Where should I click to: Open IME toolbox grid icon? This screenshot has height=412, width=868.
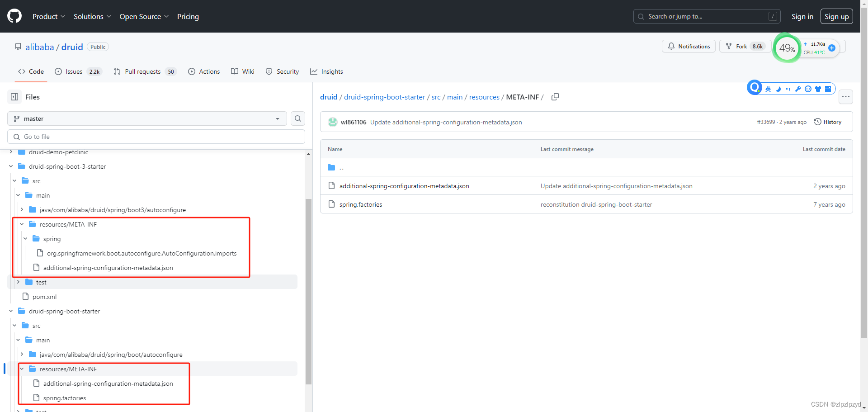click(828, 89)
